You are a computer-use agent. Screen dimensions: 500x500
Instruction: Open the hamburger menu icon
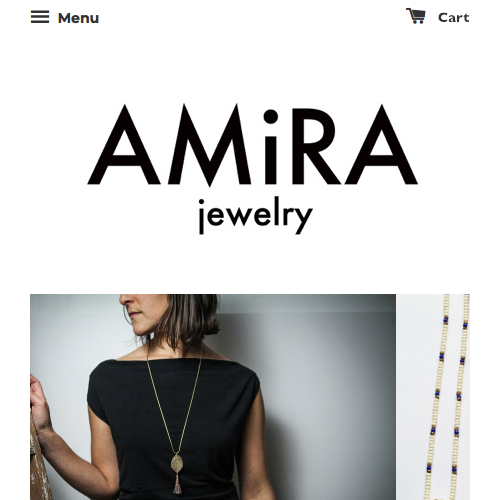point(40,17)
